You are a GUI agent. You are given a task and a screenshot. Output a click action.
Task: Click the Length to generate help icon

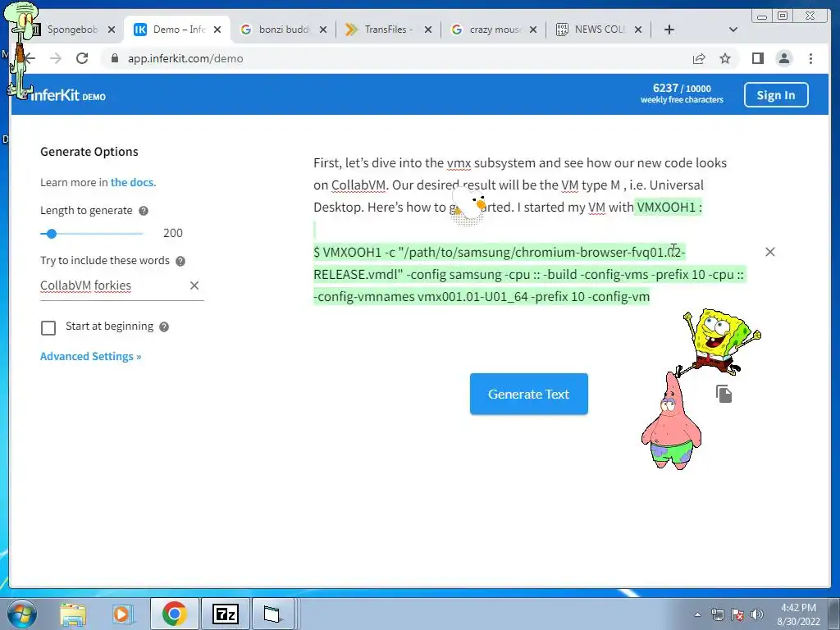(144, 211)
